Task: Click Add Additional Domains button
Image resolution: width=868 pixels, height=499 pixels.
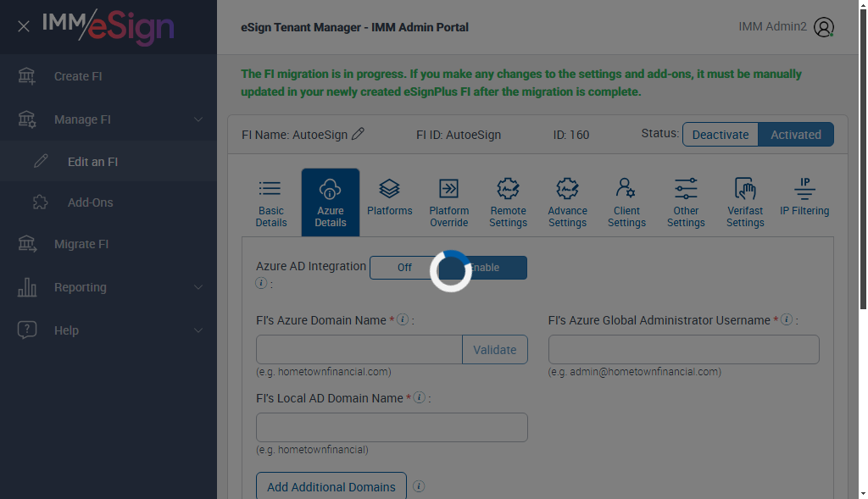Action: tap(331, 486)
